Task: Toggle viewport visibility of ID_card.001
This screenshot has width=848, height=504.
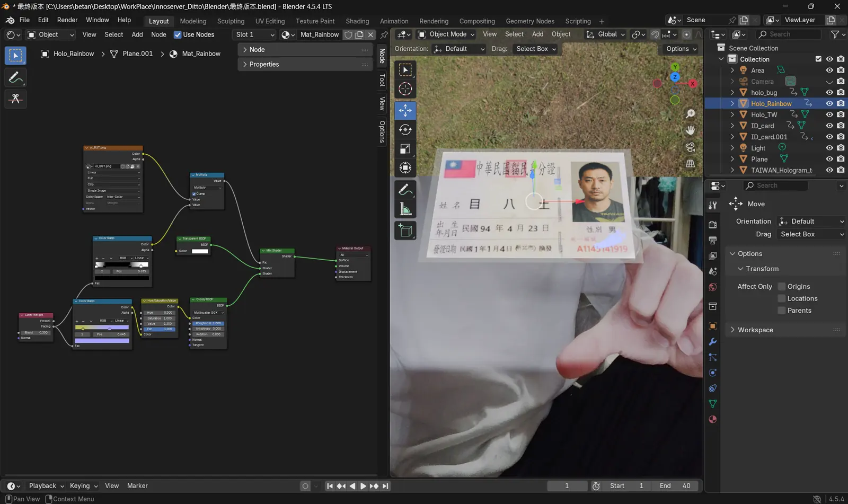Action: [829, 137]
